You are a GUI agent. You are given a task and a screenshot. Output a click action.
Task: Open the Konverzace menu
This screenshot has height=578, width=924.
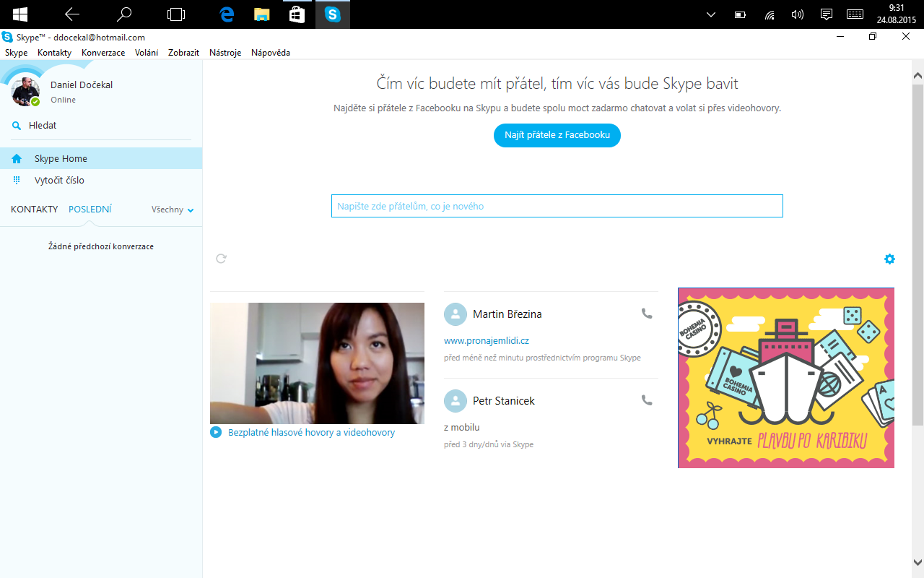pyautogui.click(x=103, y=53)
